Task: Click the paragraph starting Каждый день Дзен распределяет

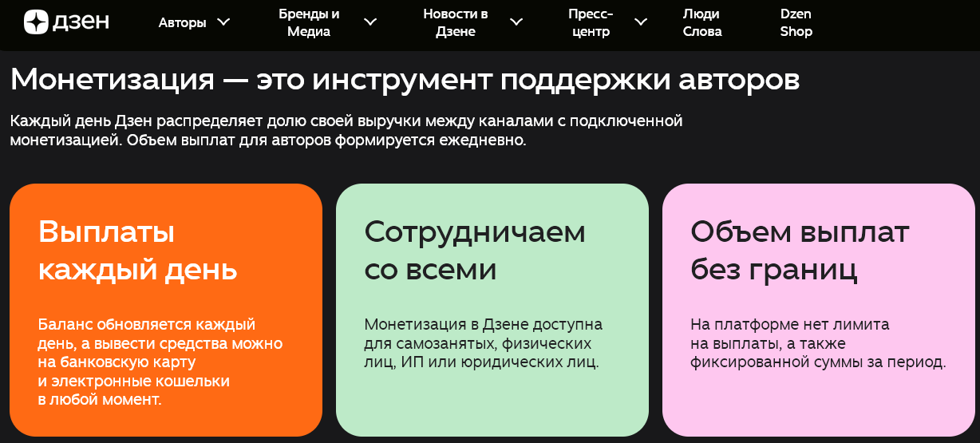Action: (x=347, y=130)
